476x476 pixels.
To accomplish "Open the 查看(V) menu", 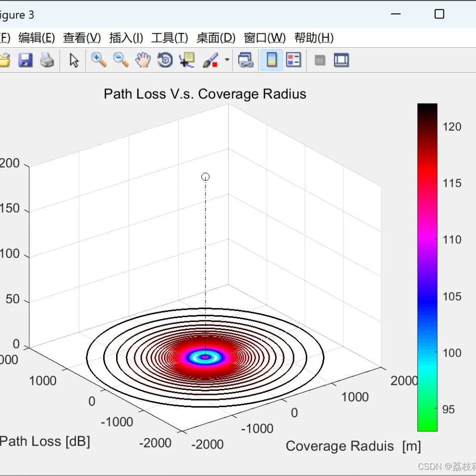I will coord(82,38).
